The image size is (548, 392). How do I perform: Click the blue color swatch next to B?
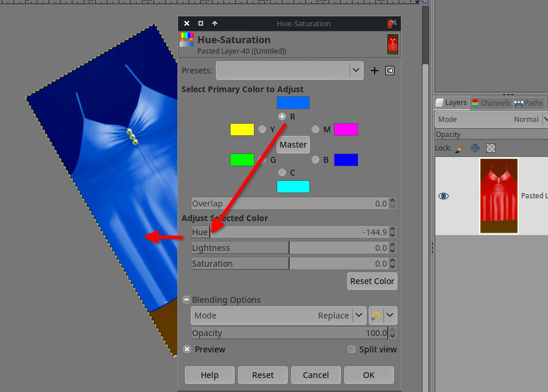346,160
